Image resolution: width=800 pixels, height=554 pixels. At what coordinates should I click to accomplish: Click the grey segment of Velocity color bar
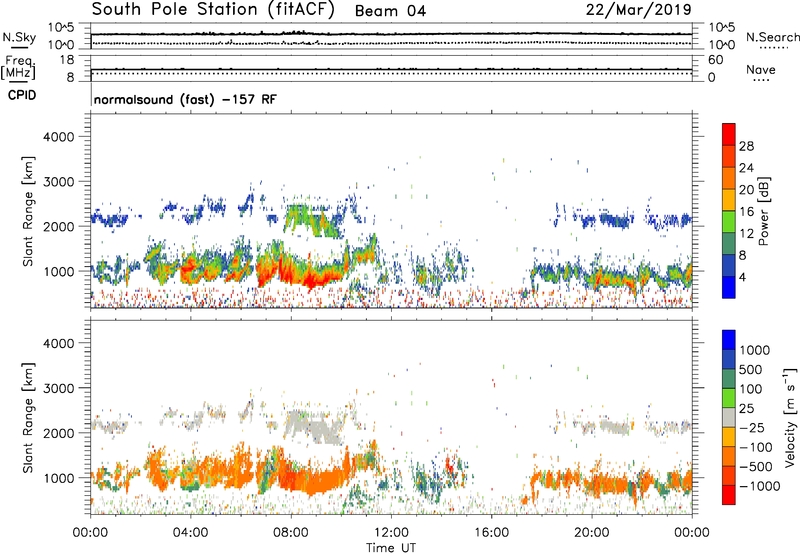click(729, 417)
